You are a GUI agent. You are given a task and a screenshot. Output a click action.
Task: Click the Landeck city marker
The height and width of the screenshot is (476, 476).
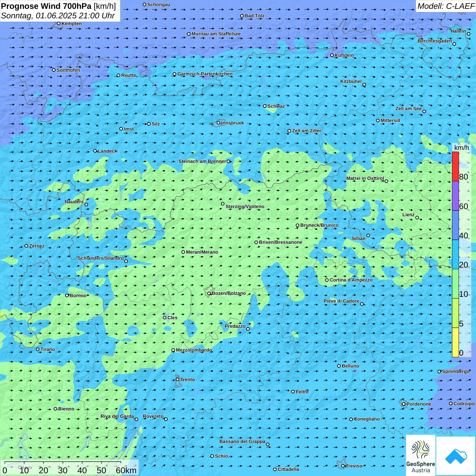95,151
